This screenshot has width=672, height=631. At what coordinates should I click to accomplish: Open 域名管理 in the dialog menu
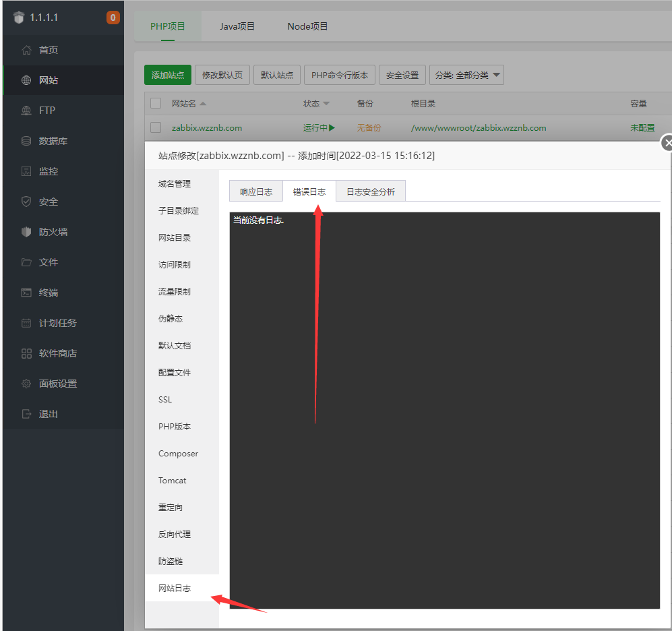pyautogui.click(x=182, y=184)
